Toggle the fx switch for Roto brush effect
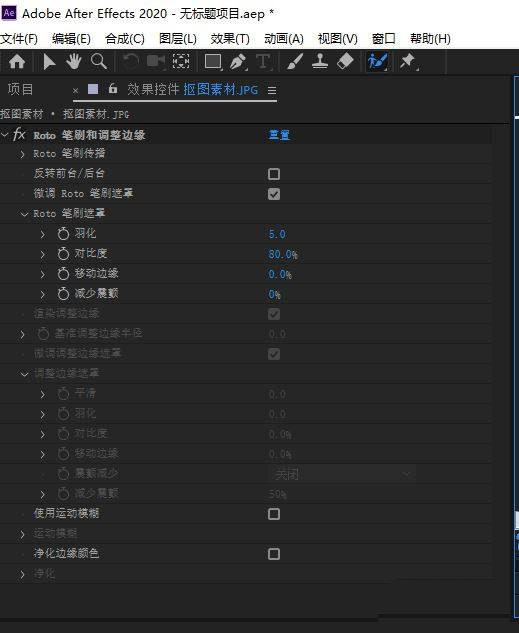 [19, 134]
